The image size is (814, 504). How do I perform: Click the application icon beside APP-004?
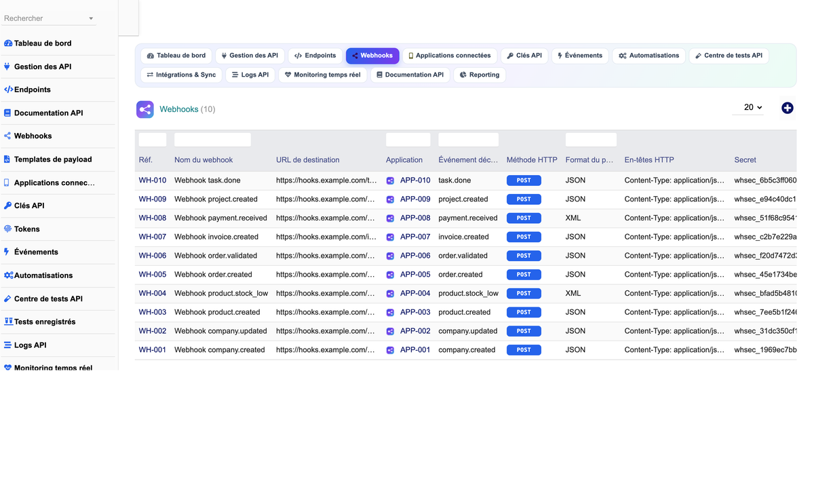(x=390, y=294)
